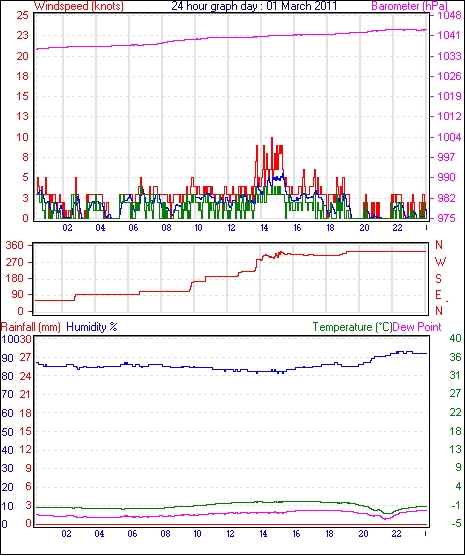Click the E compass label on direction graph
The height and width of the screenshot is (556, 465).
[439, 295]
